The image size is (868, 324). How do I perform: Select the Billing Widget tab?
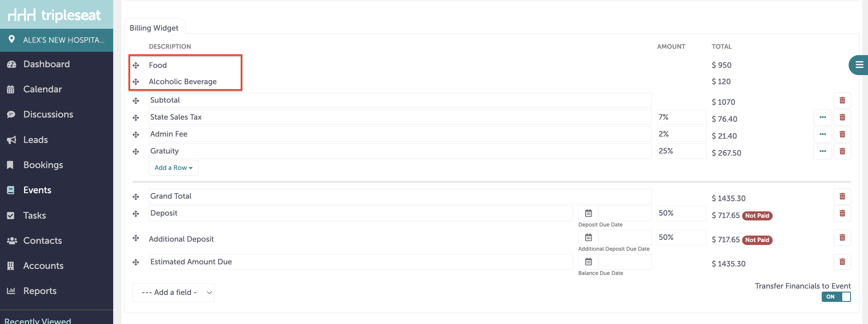(x=154, y=28)
